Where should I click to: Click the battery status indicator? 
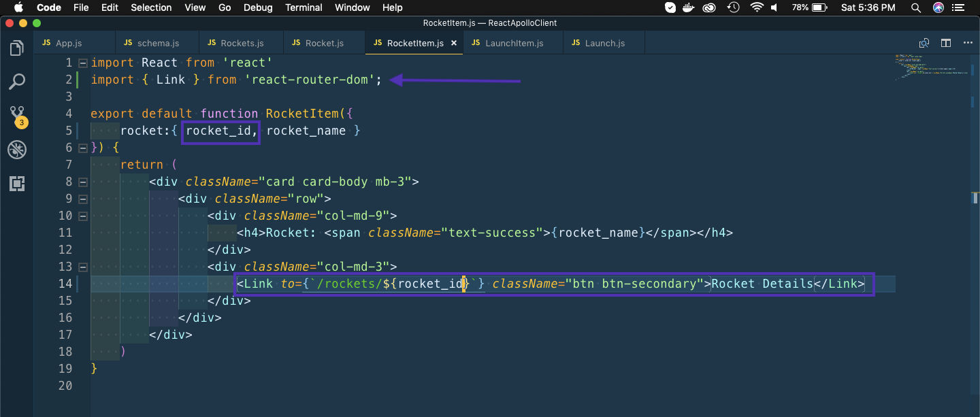pyautogui.click(x=810, y=7)
